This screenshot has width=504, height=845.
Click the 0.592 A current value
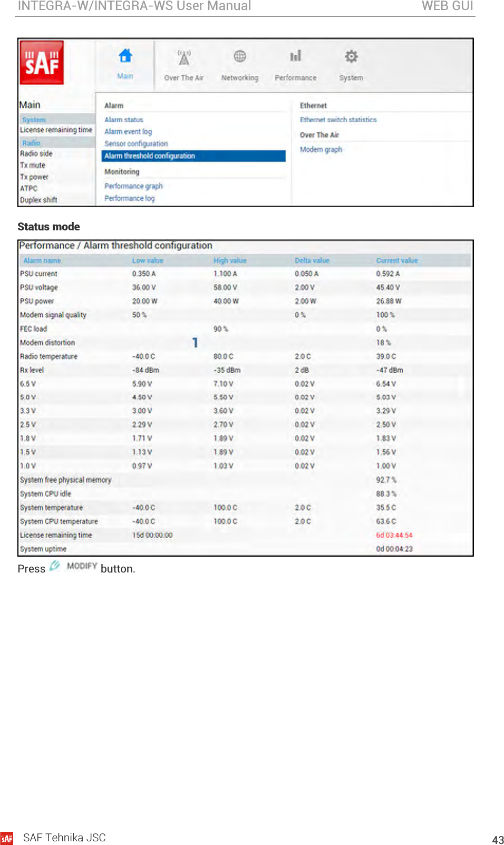[x=388, y=274]
